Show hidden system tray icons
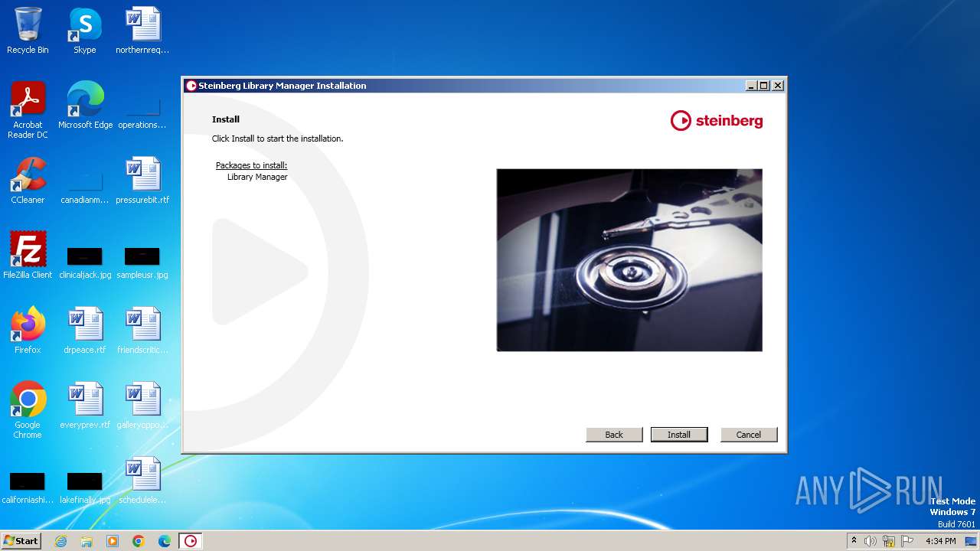The image size is (980, 551). (854, 541)
